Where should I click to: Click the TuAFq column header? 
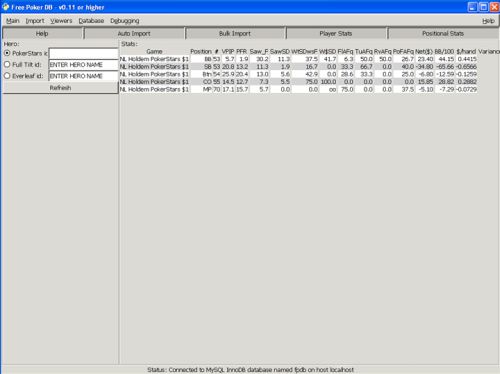tap(364, 52)
